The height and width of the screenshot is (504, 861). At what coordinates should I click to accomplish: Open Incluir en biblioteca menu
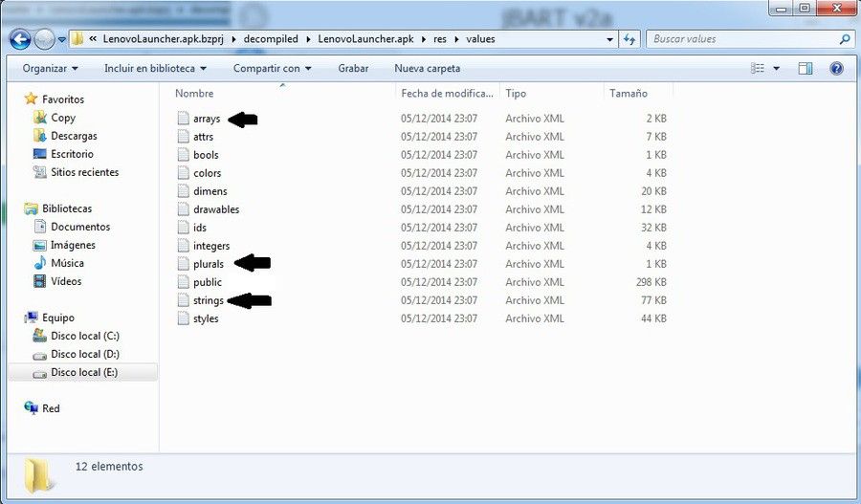coord(155,69)
